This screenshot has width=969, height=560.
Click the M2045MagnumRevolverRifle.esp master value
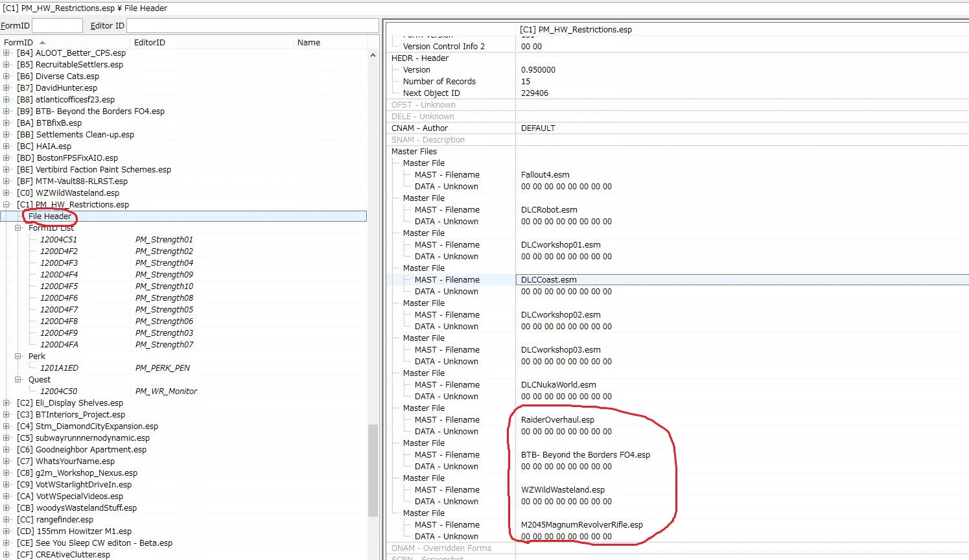582,525
